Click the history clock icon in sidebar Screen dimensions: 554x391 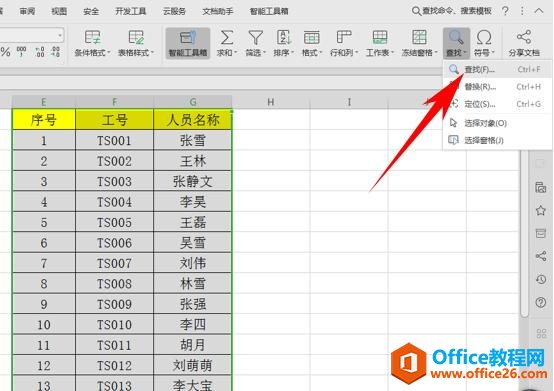pyautogui.click(x=541, y=279)
